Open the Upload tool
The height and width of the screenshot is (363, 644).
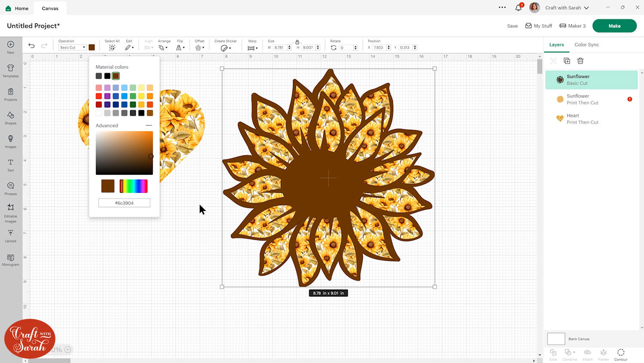tap(11, 235)
